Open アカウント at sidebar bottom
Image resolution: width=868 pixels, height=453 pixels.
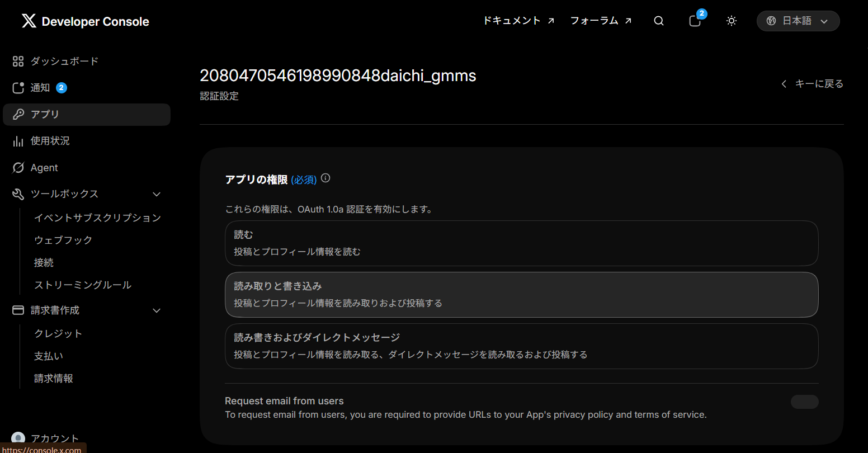[x=55, y=438]
